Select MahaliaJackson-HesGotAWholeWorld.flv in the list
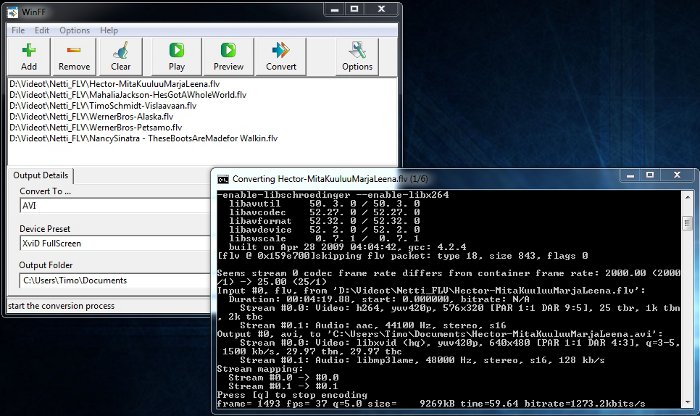The height and width of the screenshot is (416, 700). tap(128, 95)
